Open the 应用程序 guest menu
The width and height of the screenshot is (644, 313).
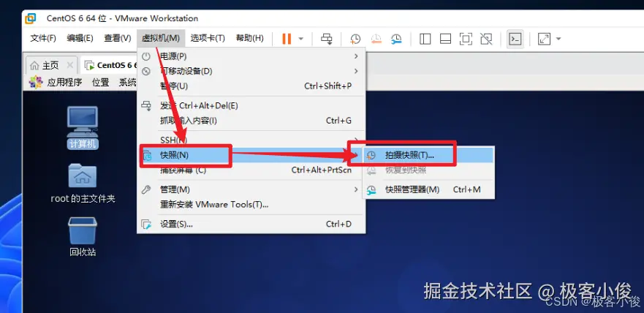click(x=64, y=82)
